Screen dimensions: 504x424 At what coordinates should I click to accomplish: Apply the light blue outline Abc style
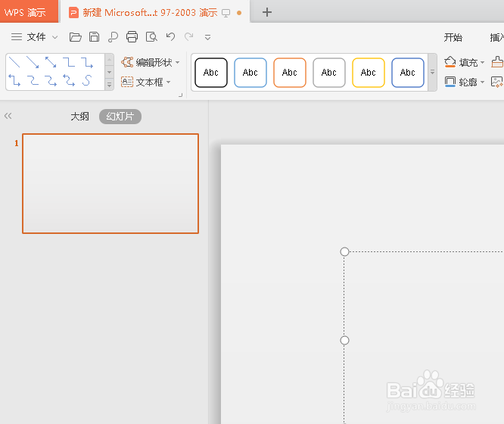[250, 73]
